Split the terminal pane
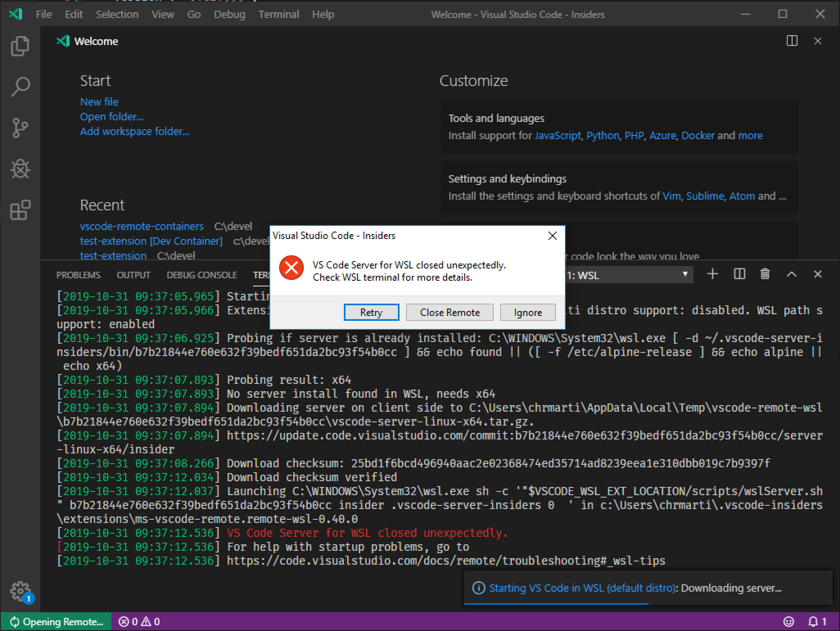 tap(739, 275)
